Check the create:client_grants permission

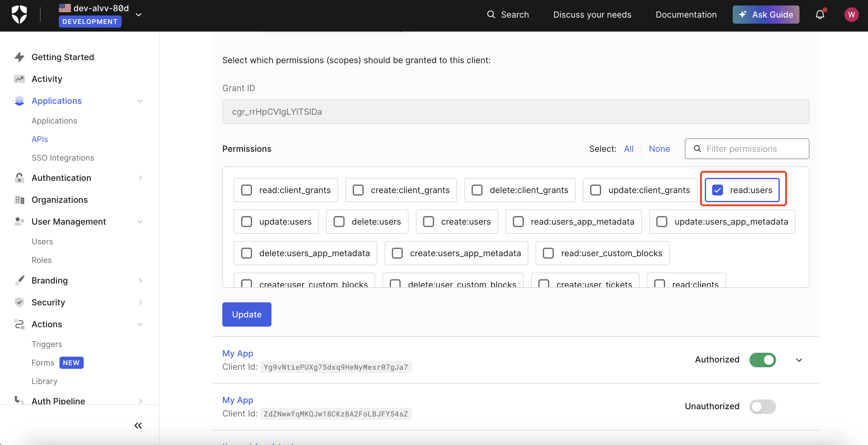coord(358,190)
